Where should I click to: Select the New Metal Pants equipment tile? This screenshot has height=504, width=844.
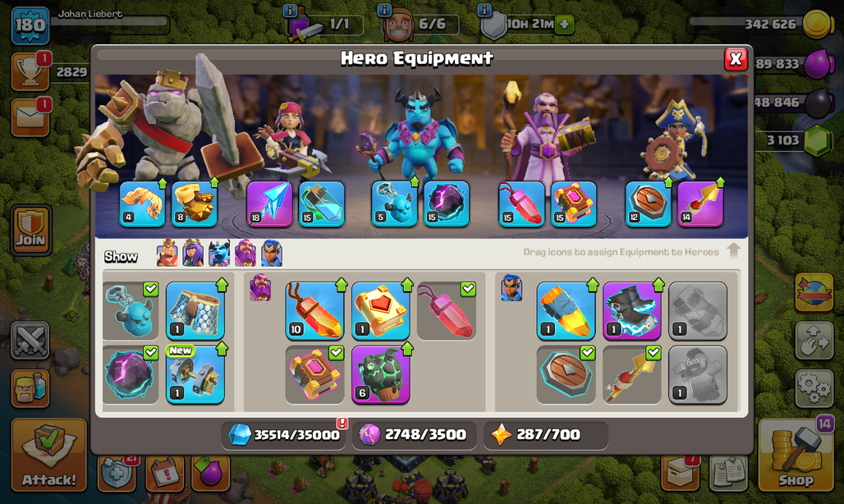[195, 374]
